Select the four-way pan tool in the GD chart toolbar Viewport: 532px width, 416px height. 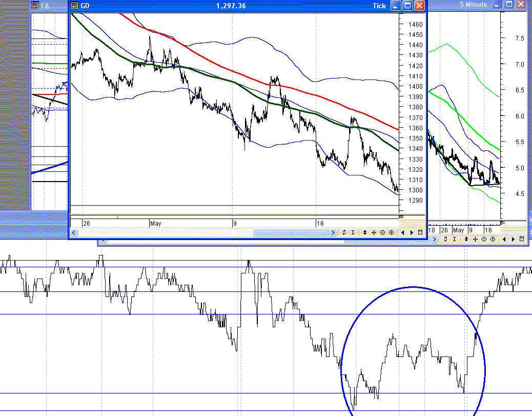pyautogui.click(x=374, y=232)
